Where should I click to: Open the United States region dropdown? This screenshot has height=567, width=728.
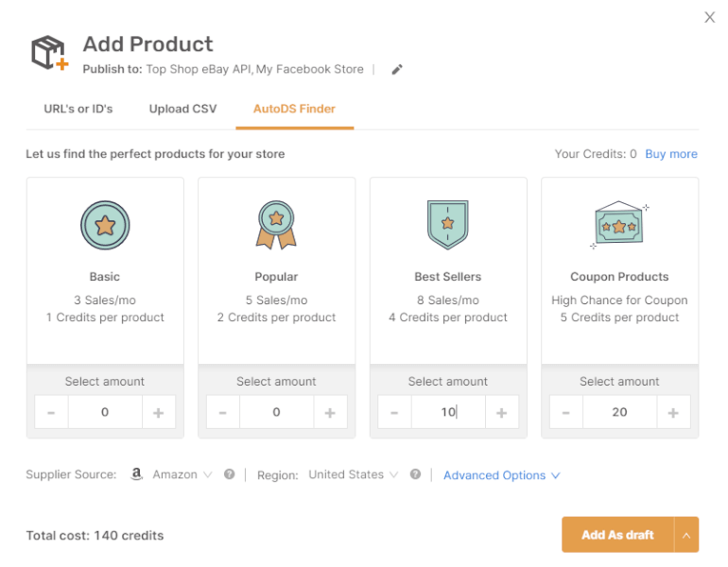(x=353, y=475)
